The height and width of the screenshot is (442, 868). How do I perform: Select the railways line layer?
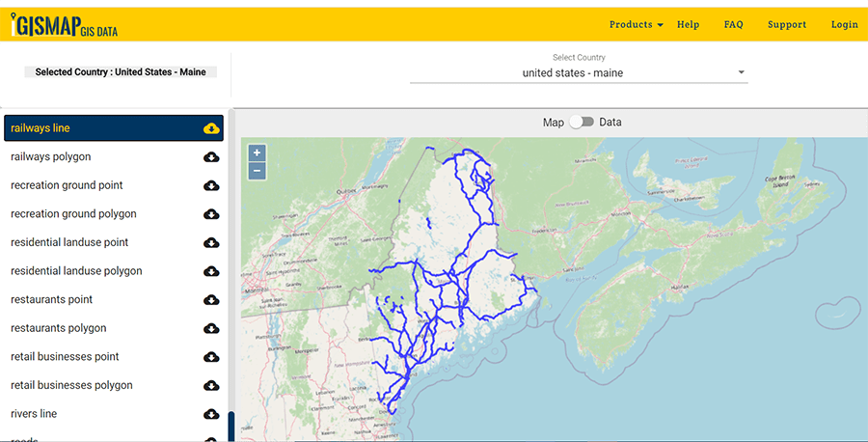pos(114,128)
